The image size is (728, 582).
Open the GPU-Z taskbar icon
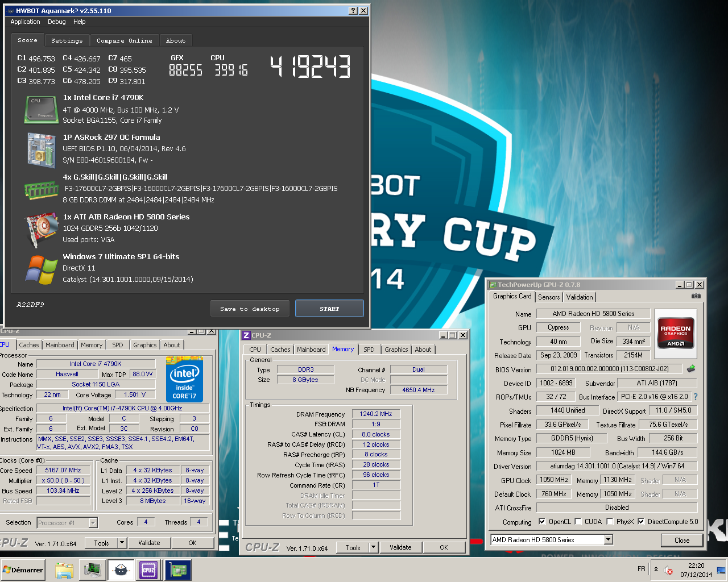coord(178,570)
